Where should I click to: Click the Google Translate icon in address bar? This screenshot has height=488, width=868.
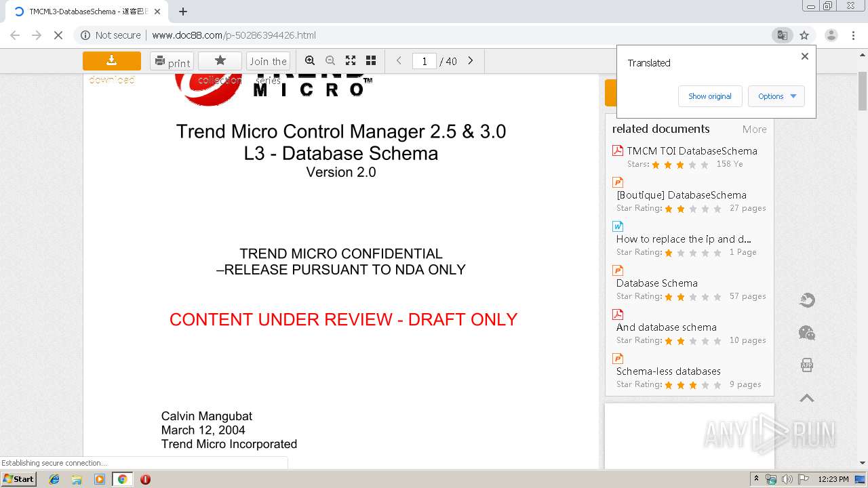(782, 35)
